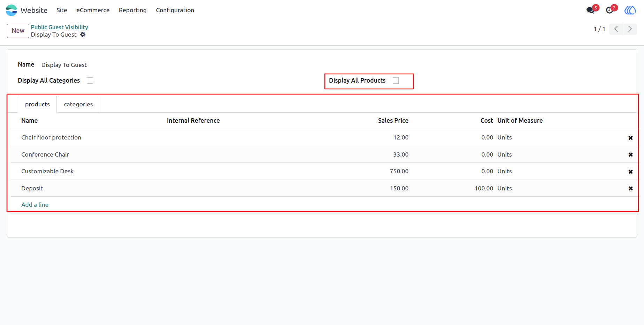Click the 12.00 sales price cell
This screenshot has width=644, height=325.
pyautogui.click(x=401, y=137)
